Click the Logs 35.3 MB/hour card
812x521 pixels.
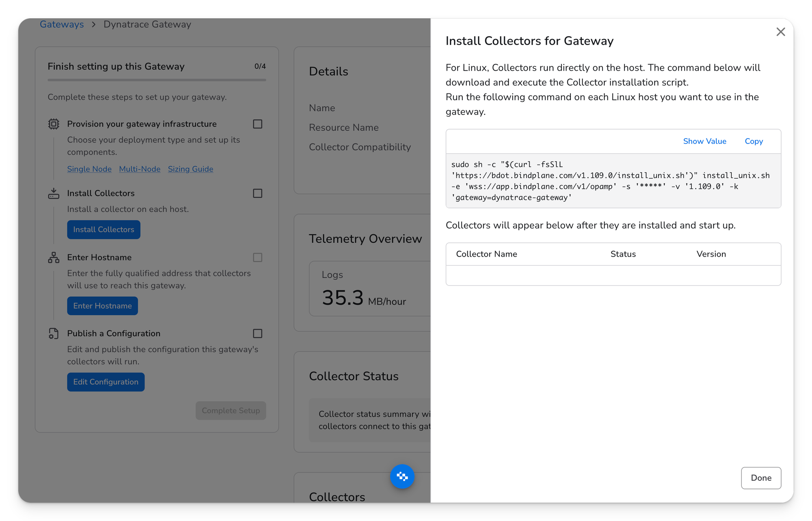[369, 289]
